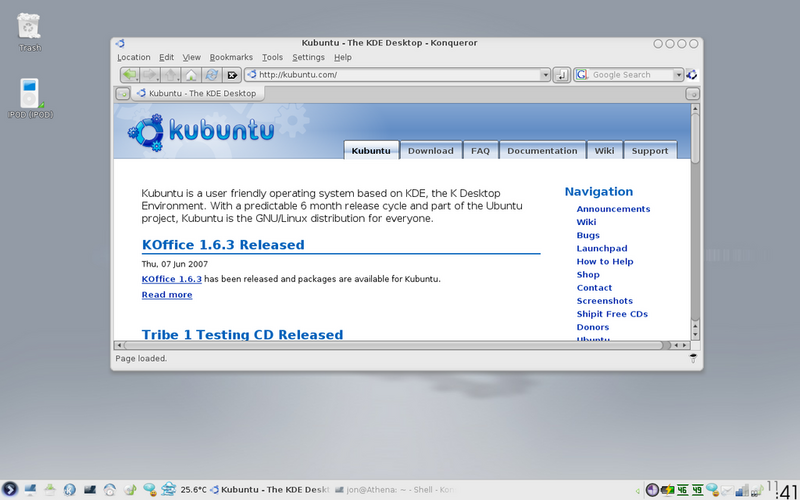Click in the Google Search field
The image size is (800, 500).
point(631,75)
